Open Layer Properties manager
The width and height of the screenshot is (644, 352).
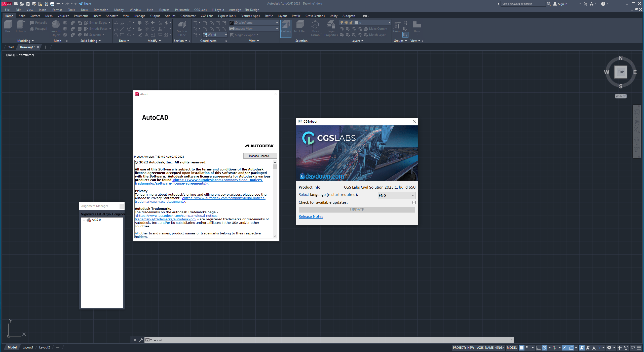[331, 28]
